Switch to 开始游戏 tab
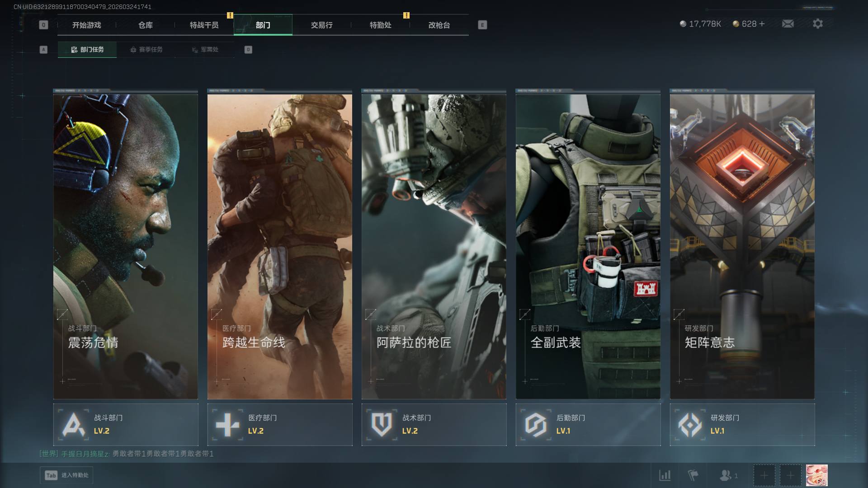The height and width of the screenshot is (488, 868). (x=87, y=25)
